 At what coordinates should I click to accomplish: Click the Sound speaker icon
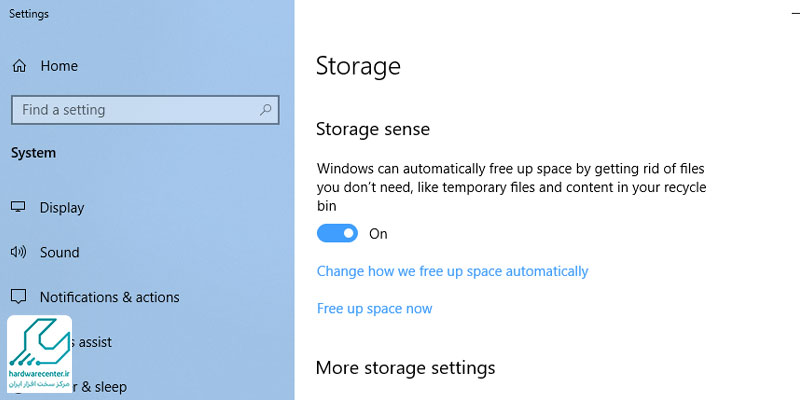tap(18, 252)
